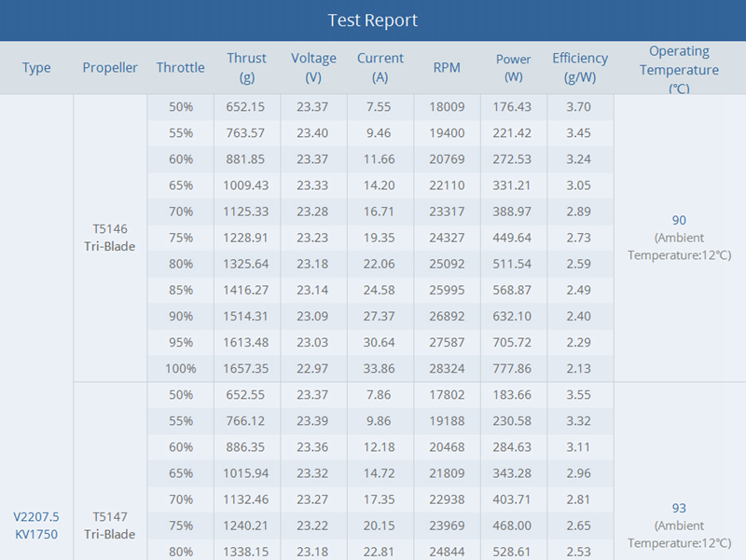Click the 28324 RPM value cell
Image resolution: width=746 pixels, height=560 pixels.
pyautogui.click(x=447, y=368)
